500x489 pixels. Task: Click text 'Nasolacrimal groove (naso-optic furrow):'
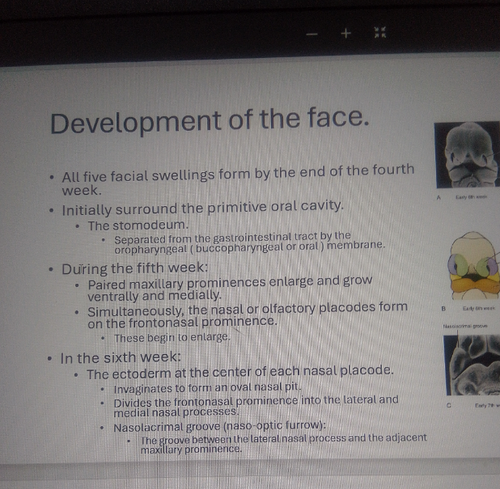pyautogui.click(x=220, y=427)
